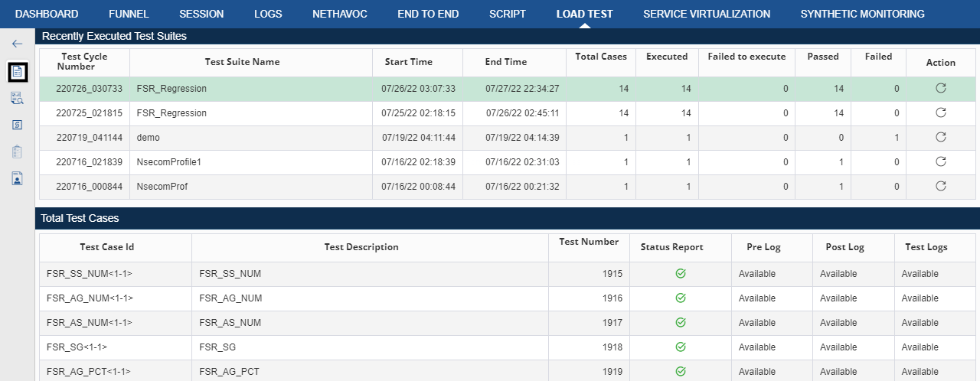Screen dimensions: 980x381
Task: Click re-run icon for NsecomProfile1 row
Action: coord(941,162)
